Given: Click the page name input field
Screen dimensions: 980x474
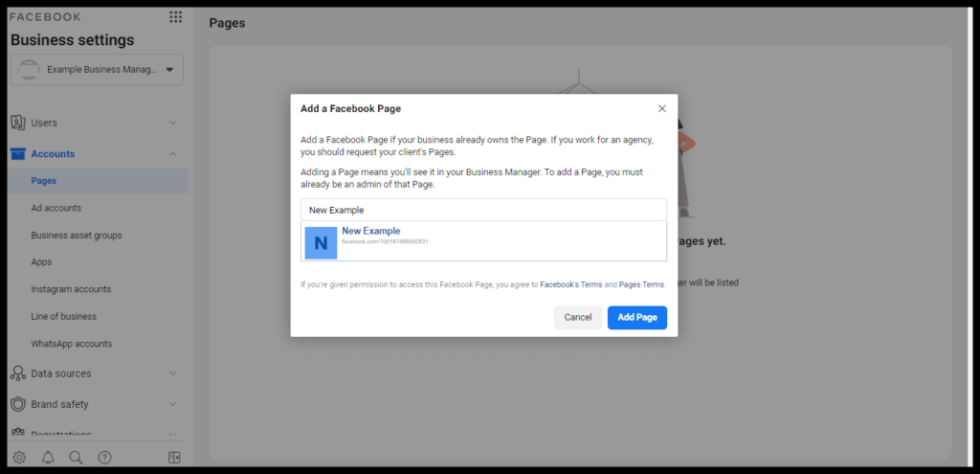Looking at the screenshot, I should point(483,210).
